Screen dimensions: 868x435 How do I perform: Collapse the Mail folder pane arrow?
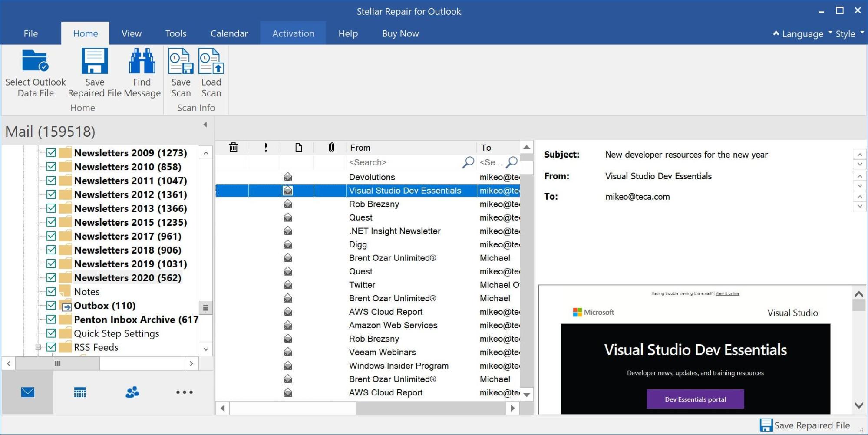coord(205,125)
